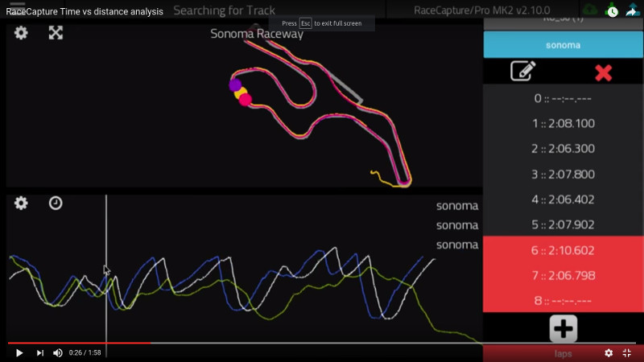
Task: Select lap 2 :: 2:06.300
Action: [x=563, y=149]
